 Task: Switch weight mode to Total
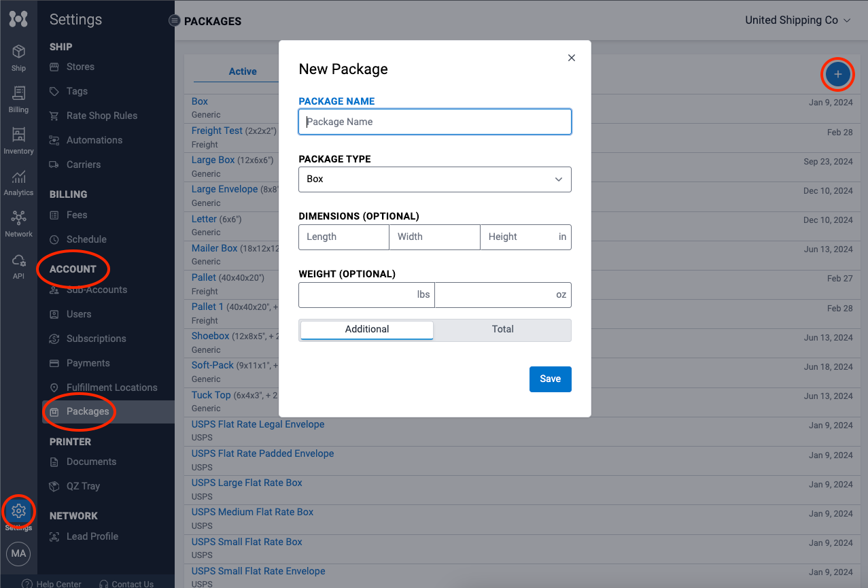(x=502, y=329)
